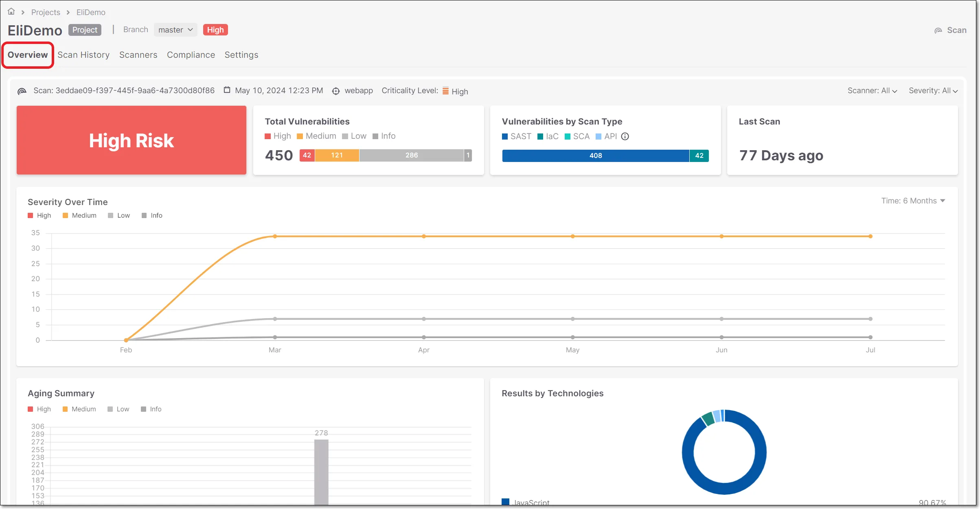Viewport: 980px width, 509px height.
Task: Navigate to Projects via the breadcrumb link
Action: click(x=46, y=12)
